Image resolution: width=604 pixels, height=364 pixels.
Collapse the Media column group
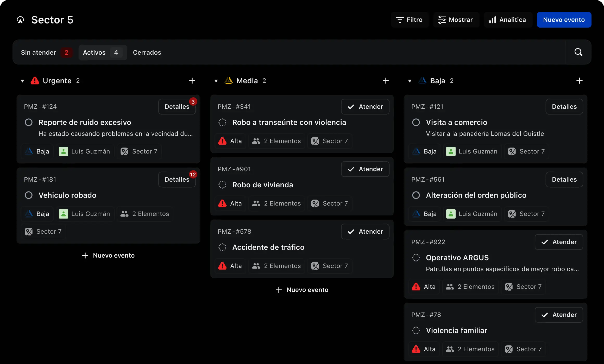[216, 81]
